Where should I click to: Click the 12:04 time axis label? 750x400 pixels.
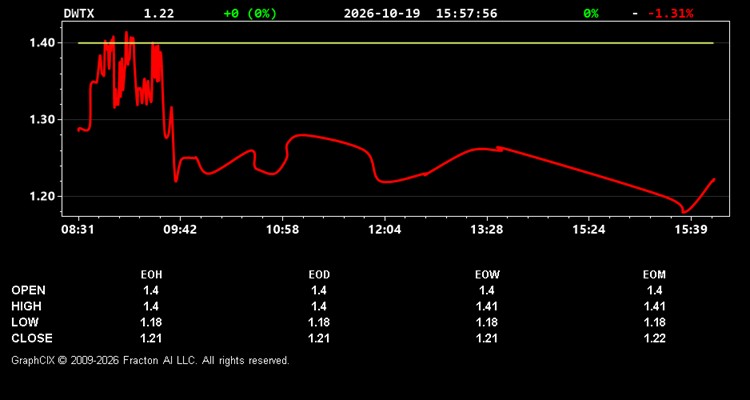[385, 230]
